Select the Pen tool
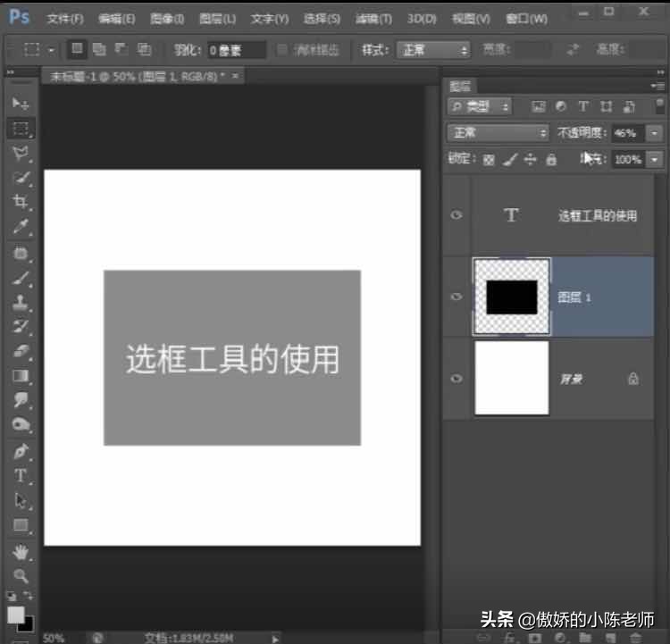 pyautogui.click(x=20, y=451)
